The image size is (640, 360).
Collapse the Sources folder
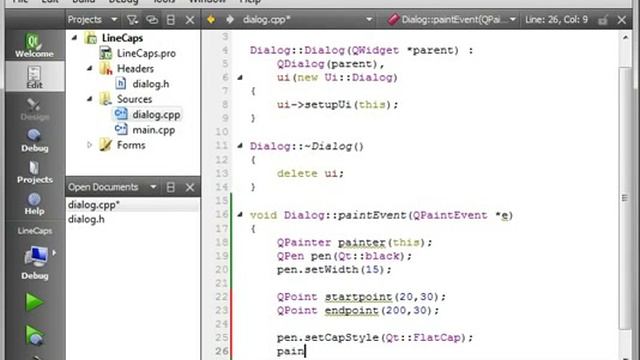tap(89, 99)
